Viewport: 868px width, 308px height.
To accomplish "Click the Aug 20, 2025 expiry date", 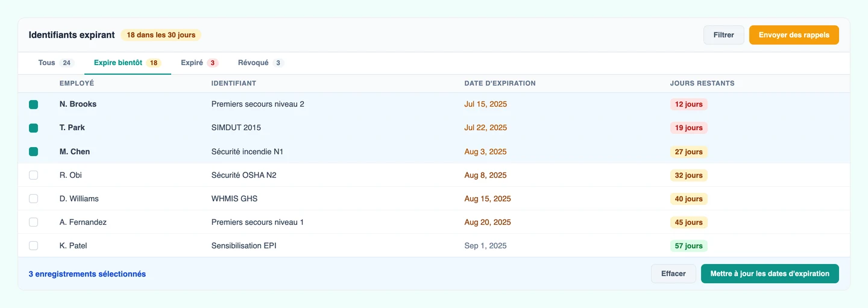I will click(488, 222).
